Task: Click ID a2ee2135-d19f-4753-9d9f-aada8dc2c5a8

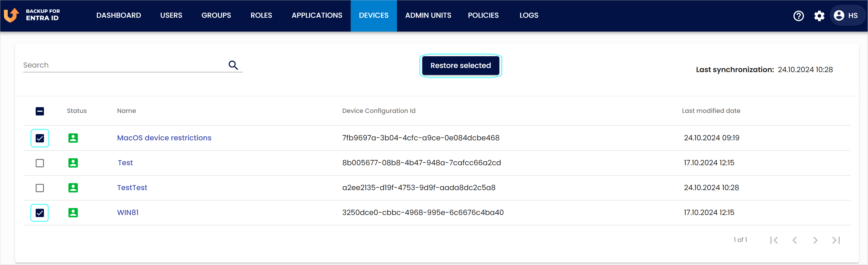Action: (x=419, y=188)
